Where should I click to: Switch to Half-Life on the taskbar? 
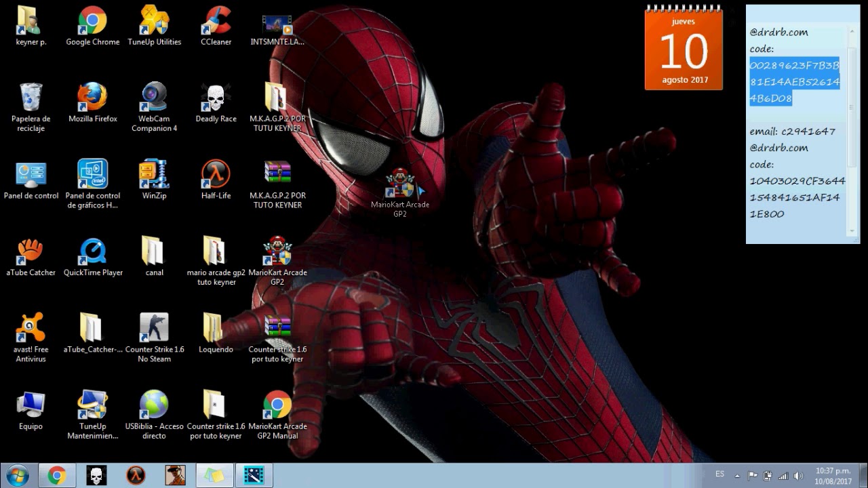click(x=136, y=475)
